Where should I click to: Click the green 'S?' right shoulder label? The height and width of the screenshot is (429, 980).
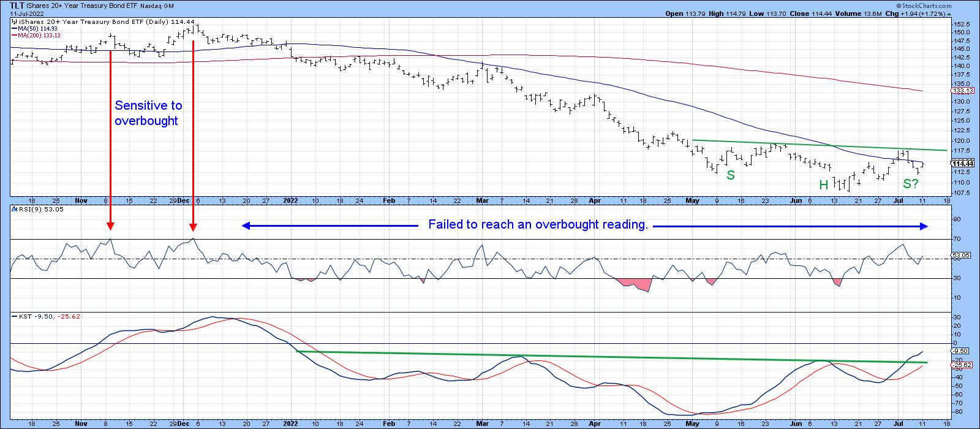(x=910, y=184)
